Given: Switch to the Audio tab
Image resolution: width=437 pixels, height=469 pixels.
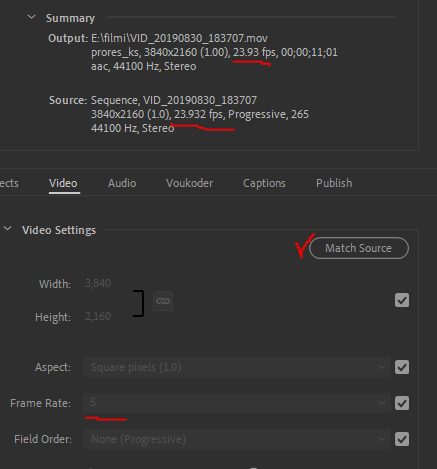Looking at the screenshot, I should tap(122, 183).
